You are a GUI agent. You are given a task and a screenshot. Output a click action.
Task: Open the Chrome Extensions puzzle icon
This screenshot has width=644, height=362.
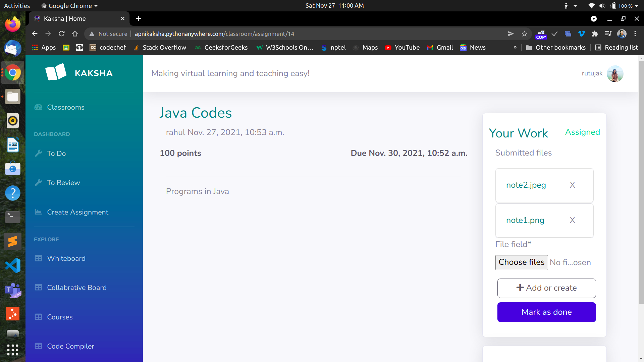tap(595, 34)
